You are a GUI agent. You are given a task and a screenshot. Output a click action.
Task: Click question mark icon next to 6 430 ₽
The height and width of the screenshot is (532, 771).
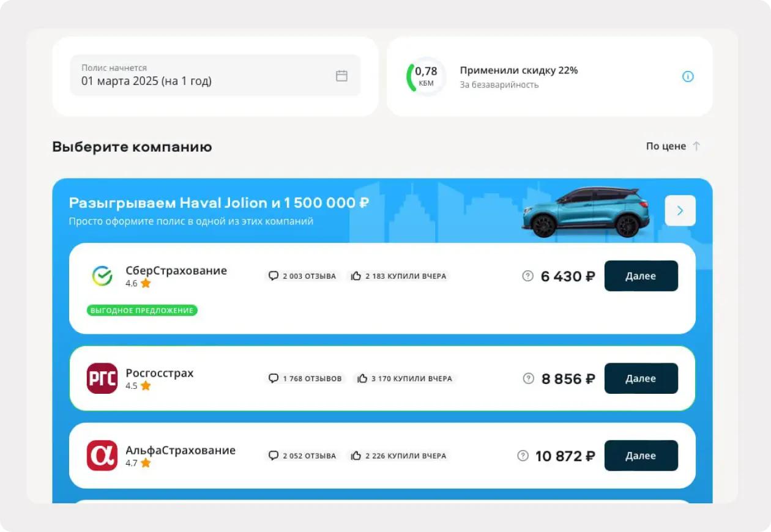(x=527, y=276)
